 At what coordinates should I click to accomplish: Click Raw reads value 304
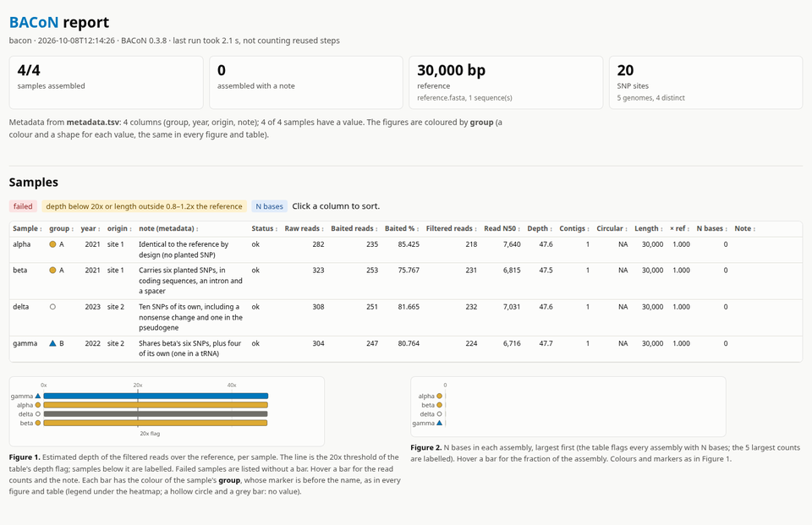point(319,343)
